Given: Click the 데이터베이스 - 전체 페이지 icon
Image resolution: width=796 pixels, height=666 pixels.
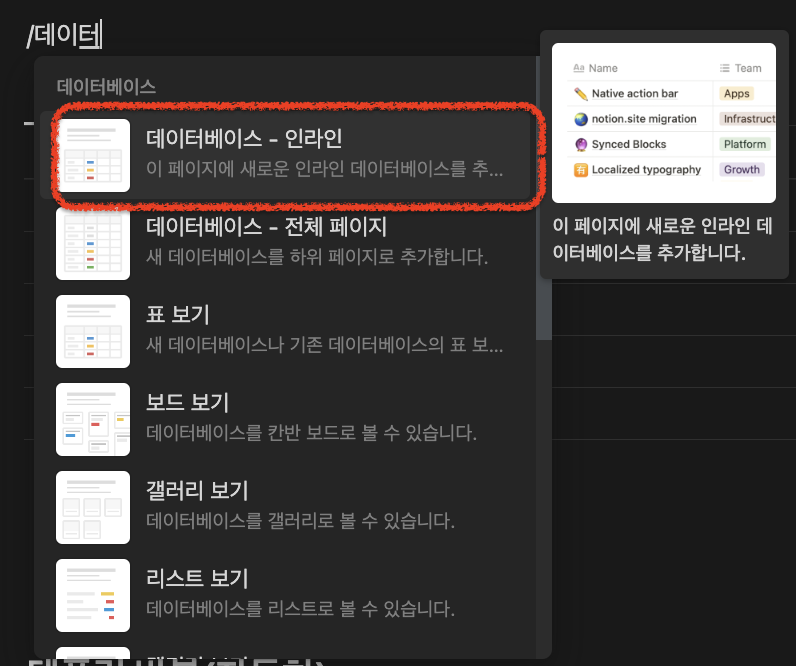Looking at the screenshot, I should click(93, 243).
